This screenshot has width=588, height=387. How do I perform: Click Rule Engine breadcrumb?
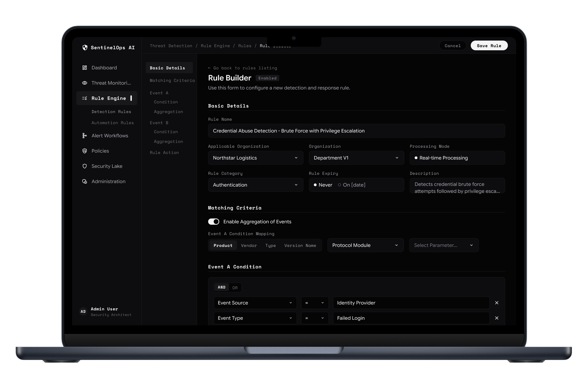coord(215,46)
